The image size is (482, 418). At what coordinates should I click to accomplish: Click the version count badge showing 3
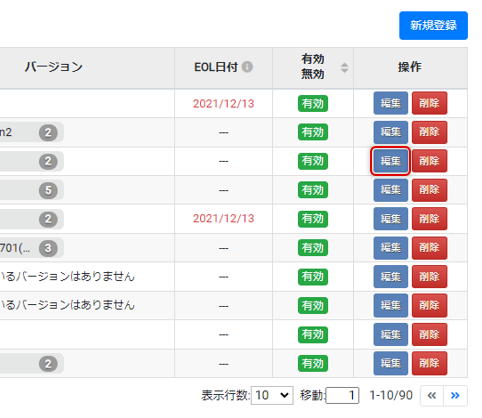(x=48, y=248)
